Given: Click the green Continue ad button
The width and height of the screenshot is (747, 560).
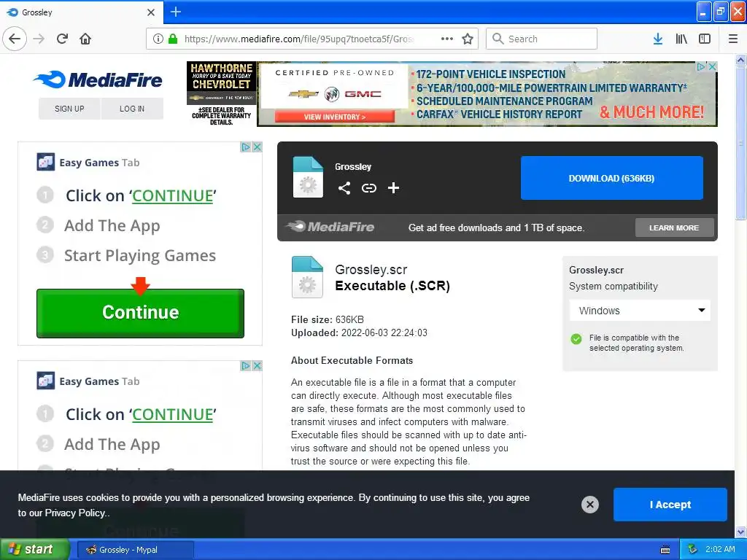Looking at the screenshot, I should (141, 313).
